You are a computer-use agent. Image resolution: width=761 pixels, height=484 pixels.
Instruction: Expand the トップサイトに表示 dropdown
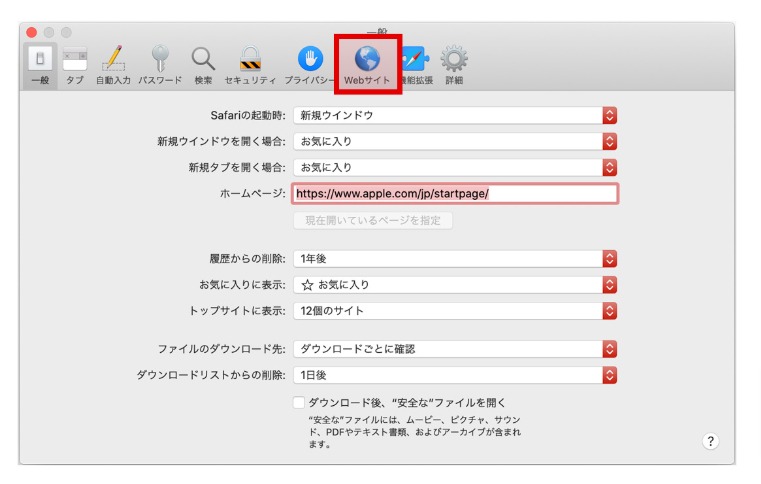click(x=456, y=311)
